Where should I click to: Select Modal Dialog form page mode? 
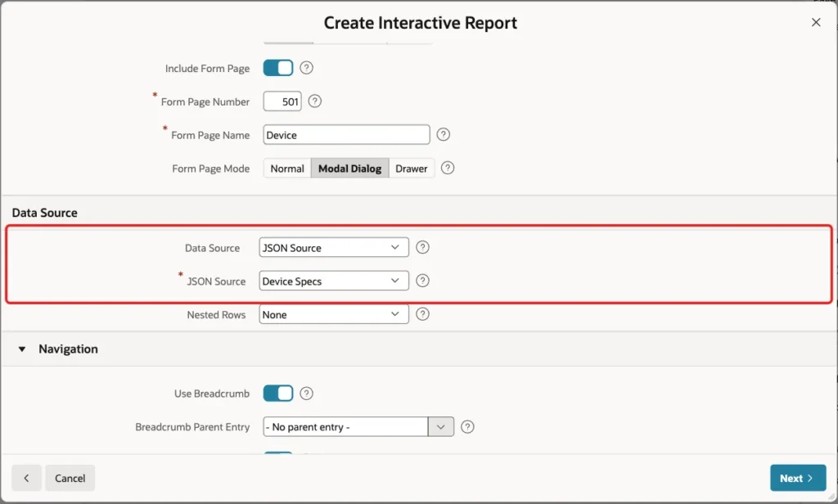[x=350, y=169]
